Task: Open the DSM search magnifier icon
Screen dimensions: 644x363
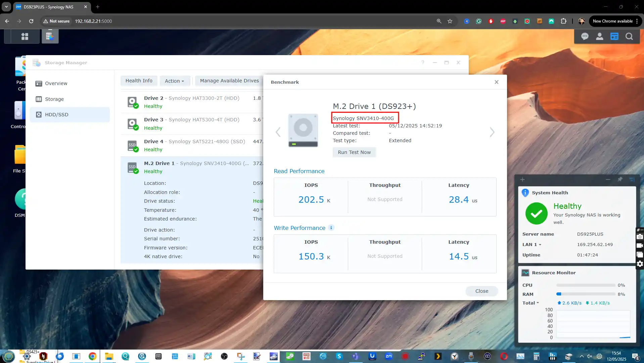Action: click(x=629, y=36)
